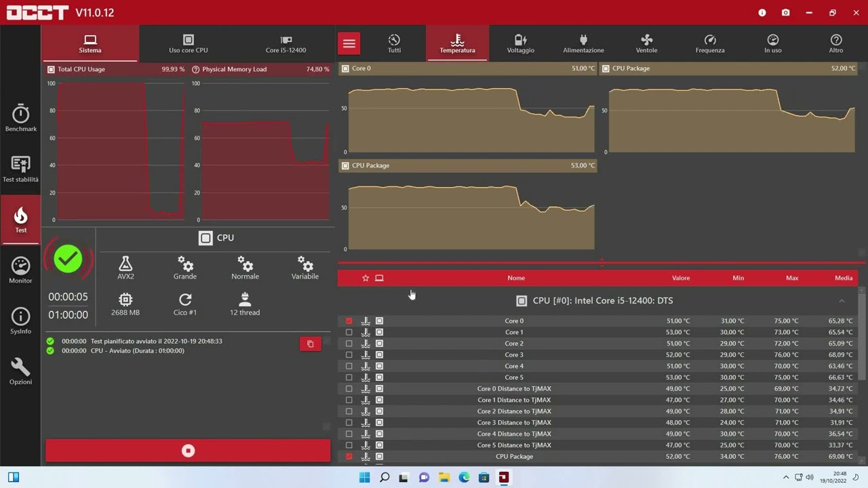
Task: Switch to the Core i5-12400 tab
Action: [x=285, y=43]
